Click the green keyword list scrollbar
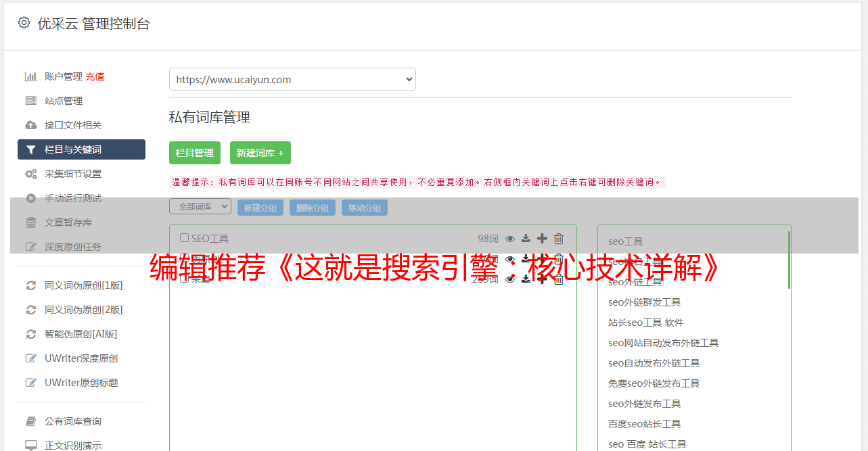This screenshot has height=451, width=868. pyautogui.click(x=789, y=260)
